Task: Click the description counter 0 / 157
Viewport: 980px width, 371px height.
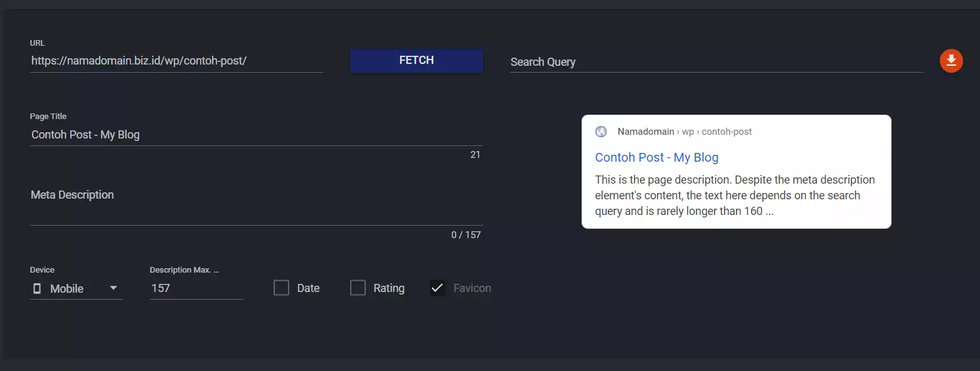Action: click(x=466, y=235)
